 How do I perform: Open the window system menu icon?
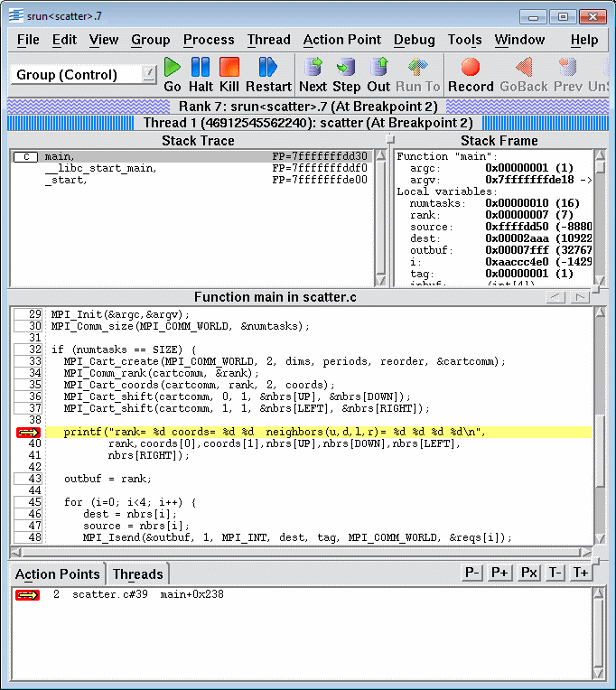pyautogui.click(x=16, y=16)
